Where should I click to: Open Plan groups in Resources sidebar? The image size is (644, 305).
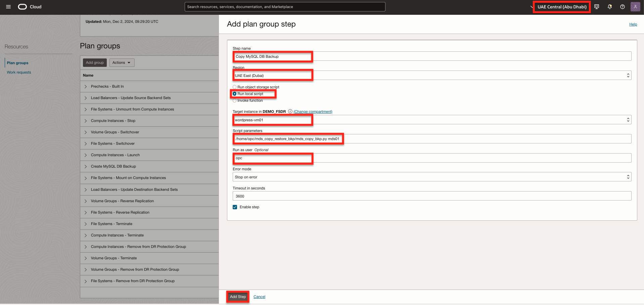(17, 63)
